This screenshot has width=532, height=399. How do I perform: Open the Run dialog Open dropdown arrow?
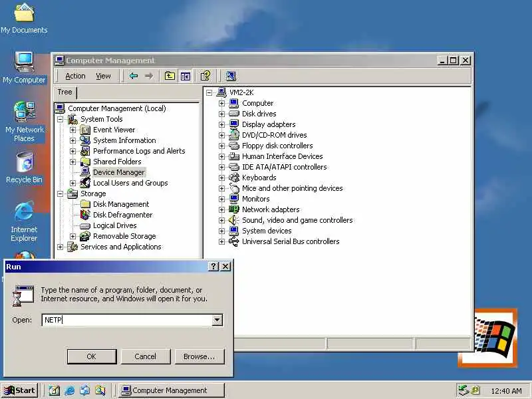217,320
